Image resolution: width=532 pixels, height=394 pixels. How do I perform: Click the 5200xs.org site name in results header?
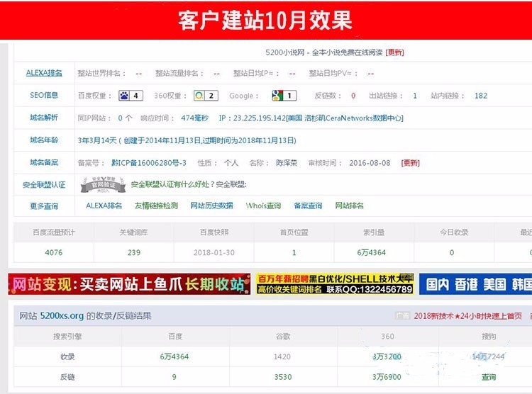point(62,316)
